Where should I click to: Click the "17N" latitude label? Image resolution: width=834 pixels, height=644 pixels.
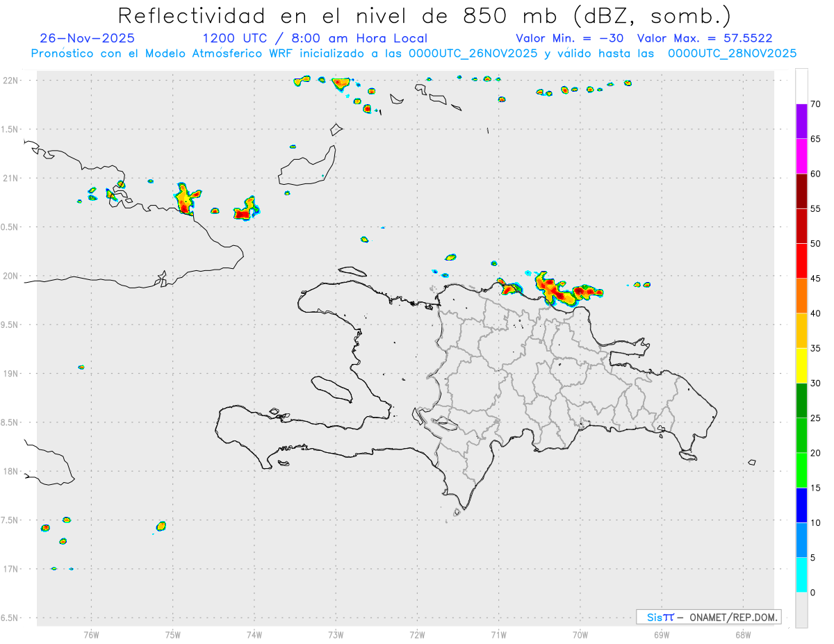12,569
